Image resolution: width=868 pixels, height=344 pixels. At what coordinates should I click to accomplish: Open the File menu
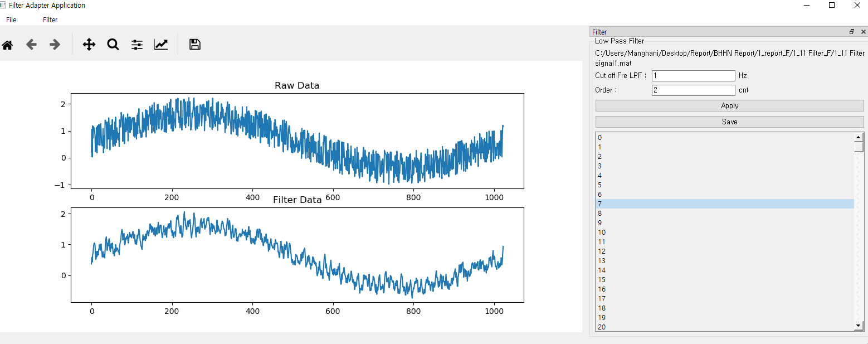pyautogui.click(x=11, y=20)
